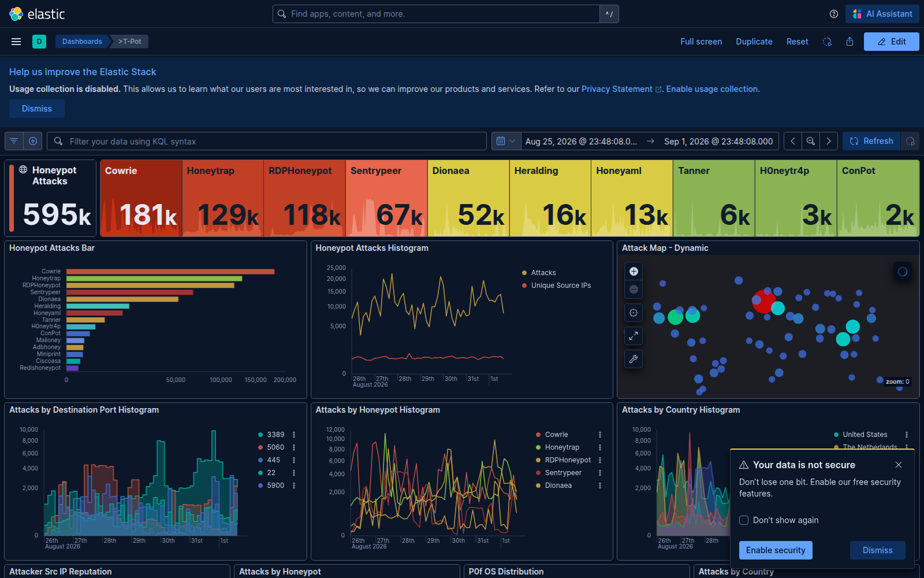Zoom in on the attack map
The image size is (924, 578).
634,271
